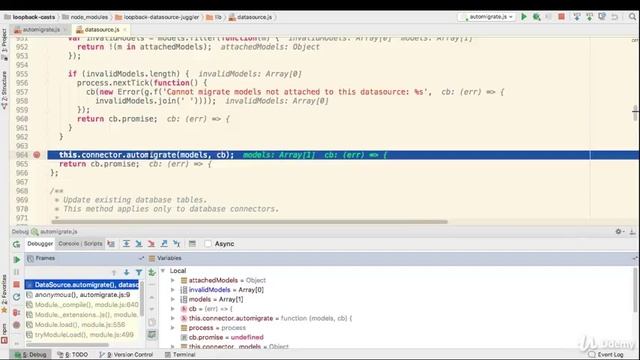Click loopback-datasource-juggler in breadcrumb
This screenshot has height=360, width=640.
coord(157,17)
